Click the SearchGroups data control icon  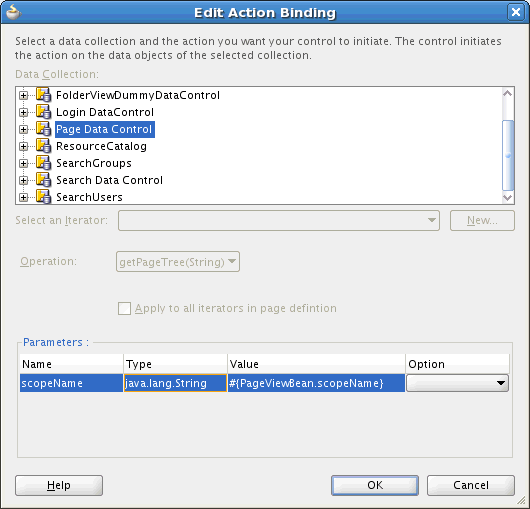44,163
